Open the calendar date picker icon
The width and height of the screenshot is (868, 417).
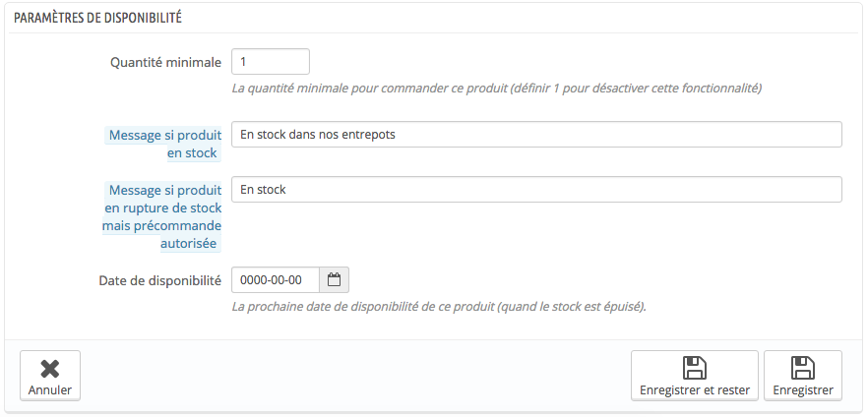pos(335,280)
